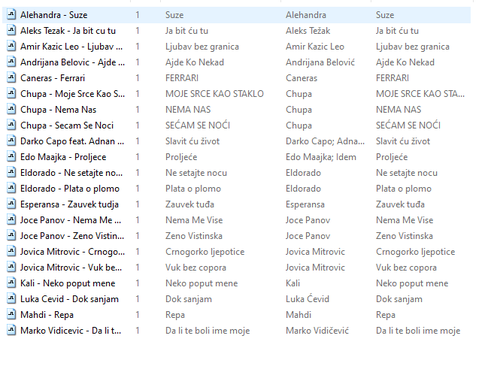This screenshot has width=500, height=366.
Task: Click artist cell 'Aleks Težak'
Action: click(x=308, y=31)
